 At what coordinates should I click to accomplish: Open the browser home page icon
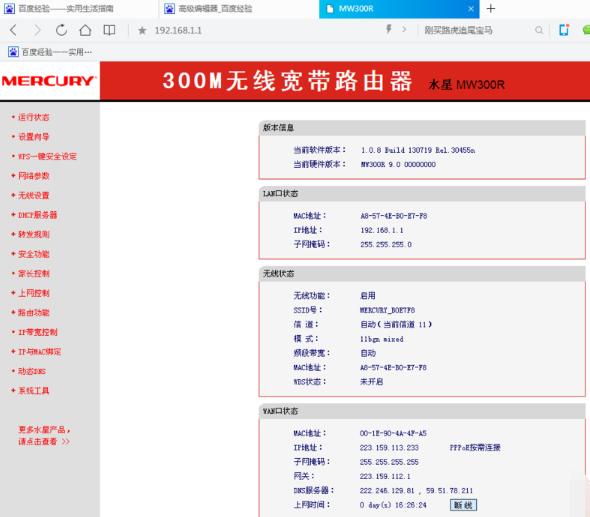[85, 30]
